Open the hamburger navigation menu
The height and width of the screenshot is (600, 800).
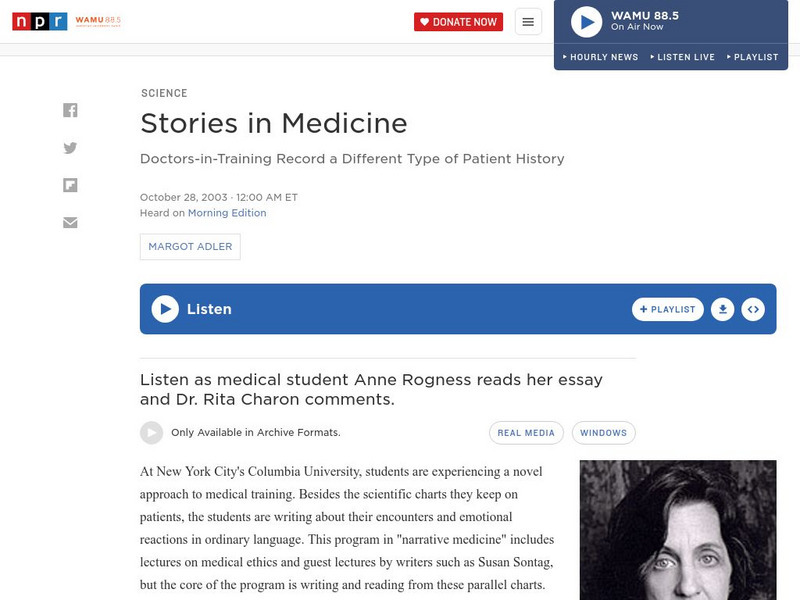point(527,20)
